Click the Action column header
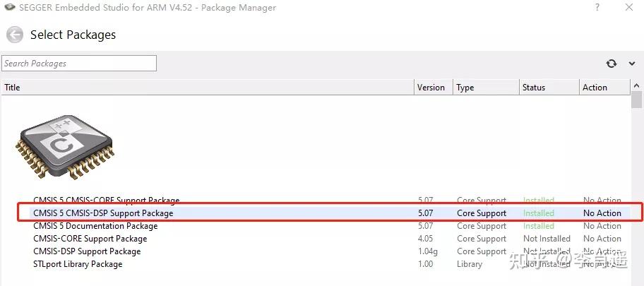 [x=602, y=88]
